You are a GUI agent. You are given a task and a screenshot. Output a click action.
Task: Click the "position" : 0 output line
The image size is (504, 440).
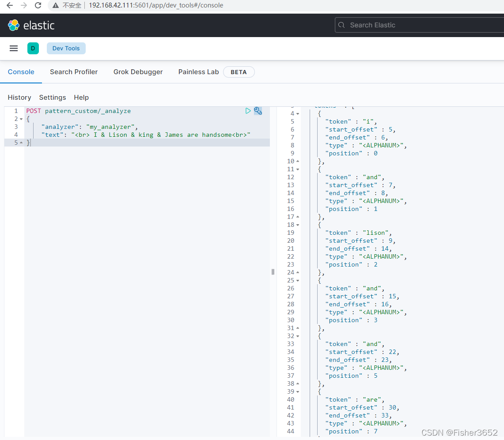pos(351,153)
